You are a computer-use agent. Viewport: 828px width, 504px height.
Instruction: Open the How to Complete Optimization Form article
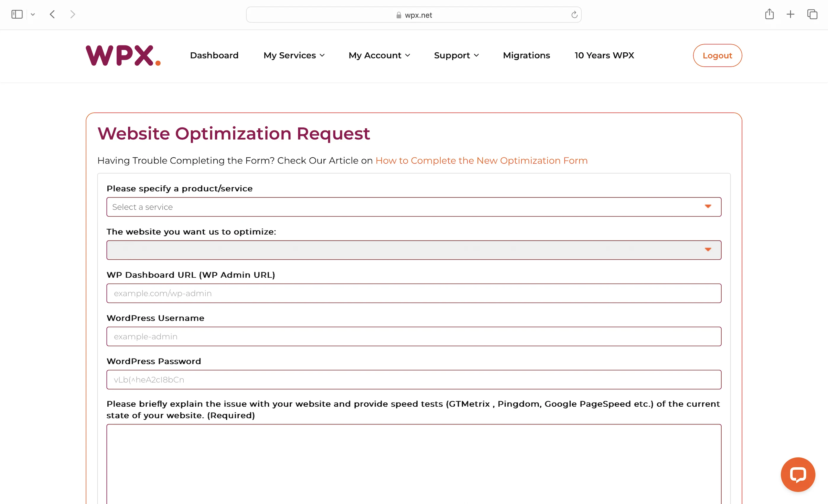coord(481,161)
